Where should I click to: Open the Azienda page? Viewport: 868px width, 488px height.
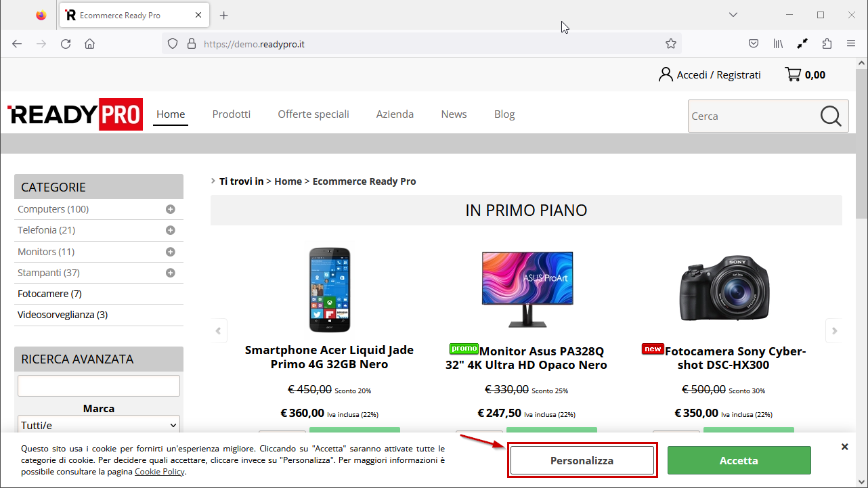395,114
